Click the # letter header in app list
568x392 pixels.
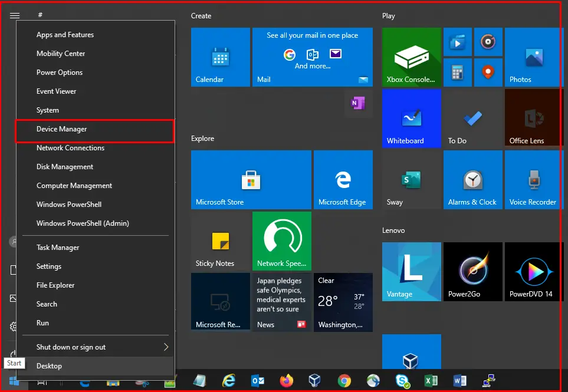40,15
